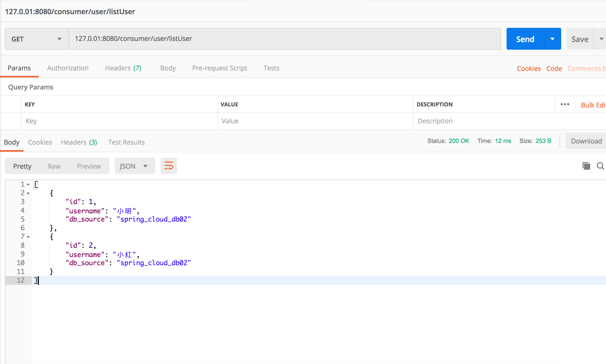The width and height of the screenshot is (606, 364).
Task: Copy response body with clipboard icon
Action: pyautogui.click(x=586, y=166)
